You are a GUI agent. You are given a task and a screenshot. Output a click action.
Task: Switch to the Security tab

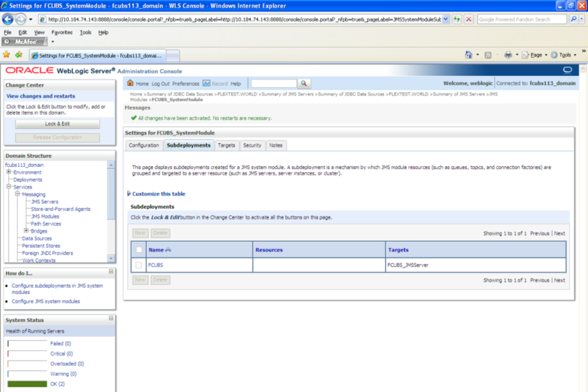(x=252, y=145)
